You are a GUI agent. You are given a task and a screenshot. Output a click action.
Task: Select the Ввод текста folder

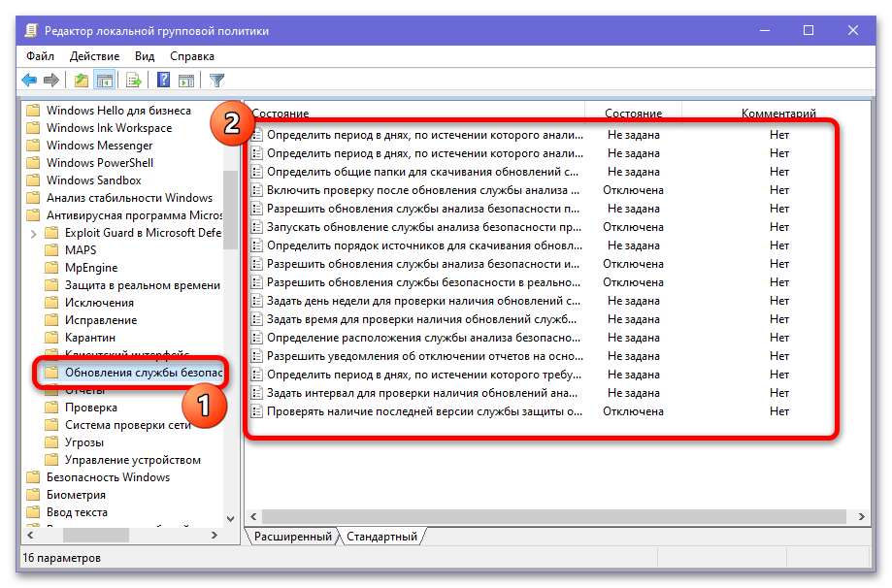(x=77, y=512)
